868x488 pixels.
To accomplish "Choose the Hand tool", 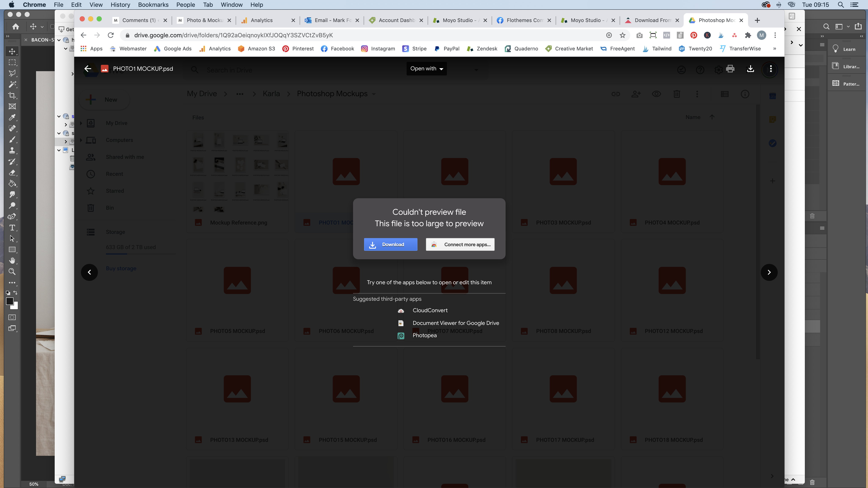I will pos(12,261).
